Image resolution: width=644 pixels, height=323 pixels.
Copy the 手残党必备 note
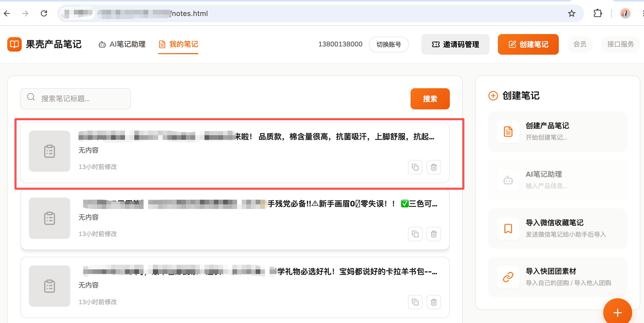[x=415, y=234]
